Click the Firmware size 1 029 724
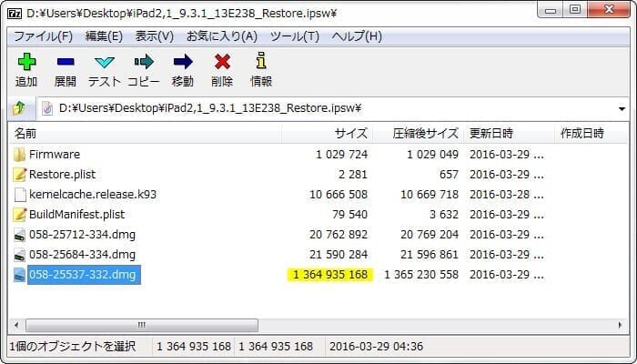The height and width of the screenshot is (364, 637). pyautogui.click(x=341, y=155)
